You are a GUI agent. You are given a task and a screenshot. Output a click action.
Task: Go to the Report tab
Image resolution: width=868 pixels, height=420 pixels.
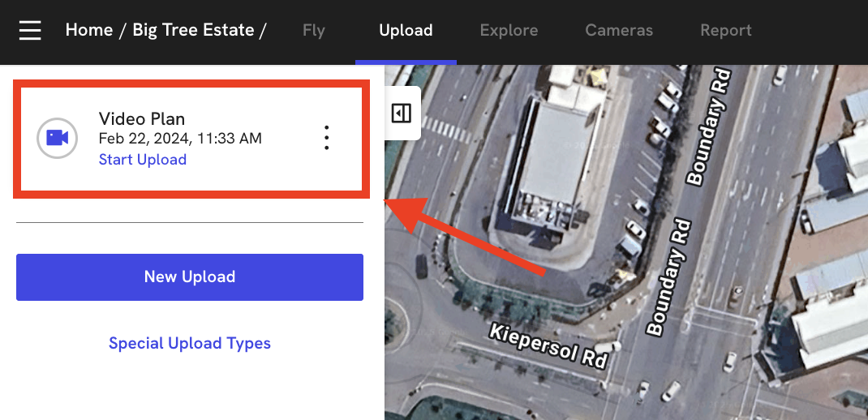tap(725, 31)
